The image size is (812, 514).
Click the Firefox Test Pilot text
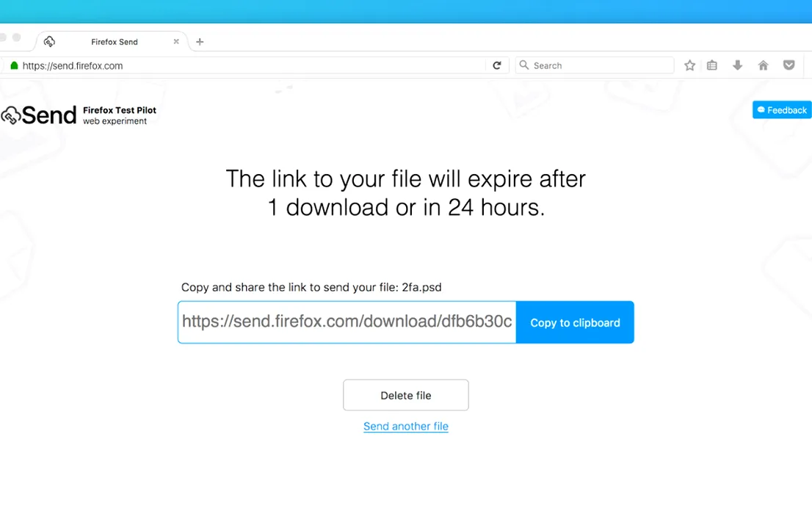click(x=120, y=110)
